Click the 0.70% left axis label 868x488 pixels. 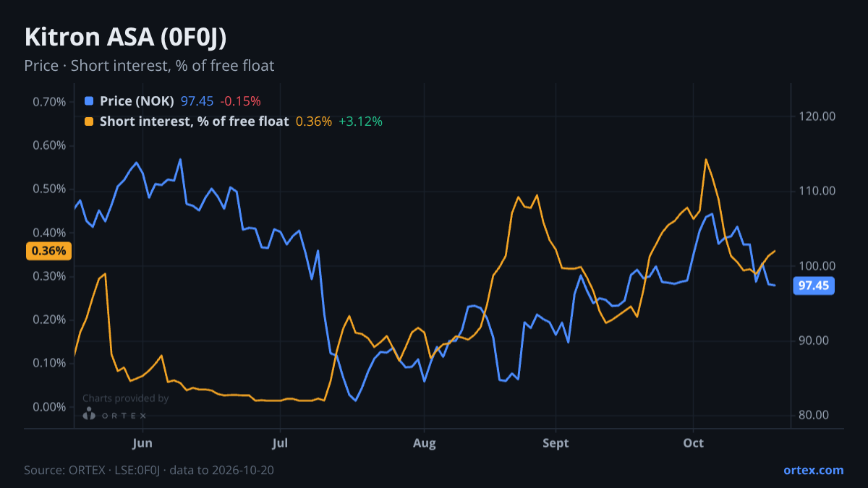49,102
